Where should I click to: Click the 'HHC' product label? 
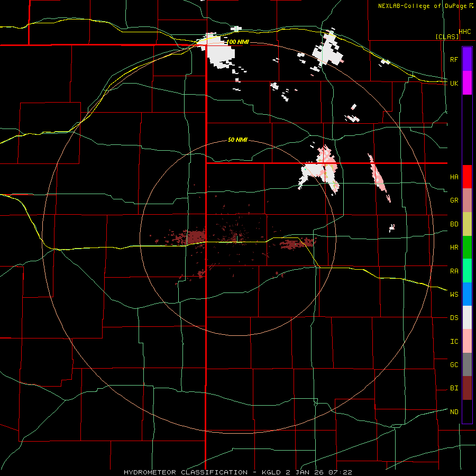[465, 32]
